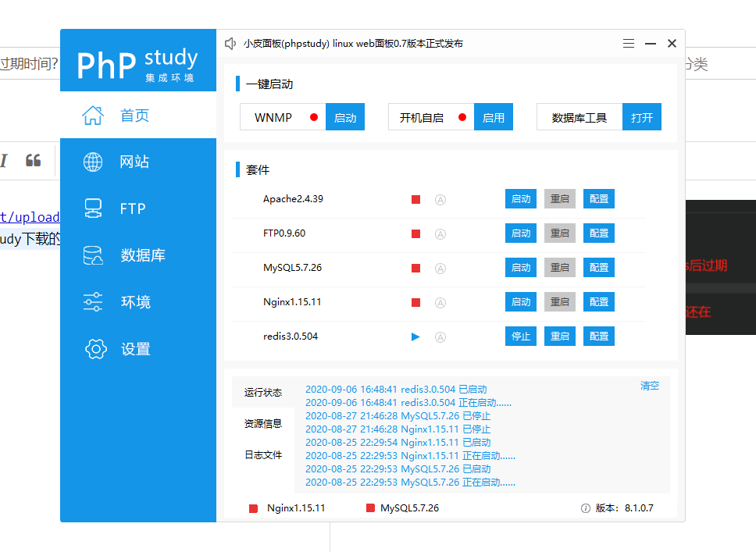756x552 pixels.
Task: Click MySQL5.7.26 red status square at bottom
Action: pyautogui.click(x=370, y=507)
